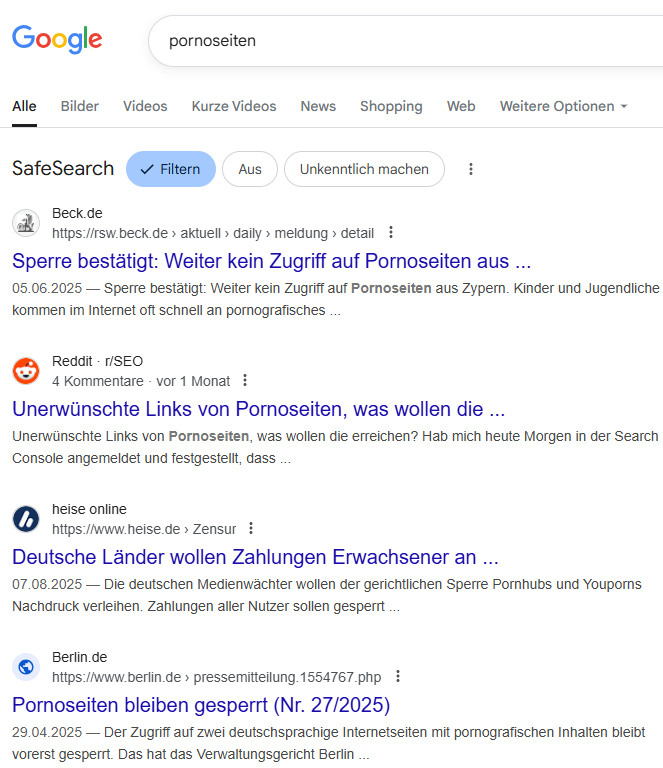This screenshot has width=663, height=768.
Task: Open the Kurze Videos tab
Action: point(234,106)
